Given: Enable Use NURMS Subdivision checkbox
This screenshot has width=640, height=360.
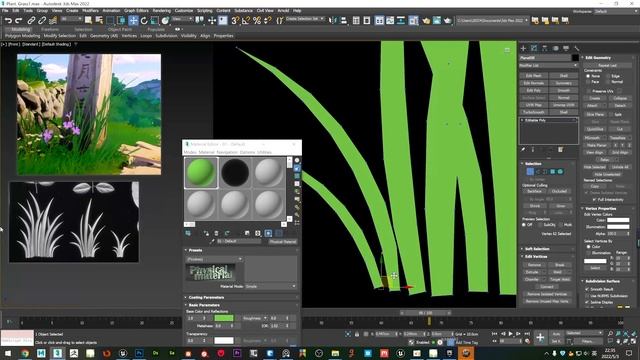Looking at the screenshot, I should click(587, 296).
